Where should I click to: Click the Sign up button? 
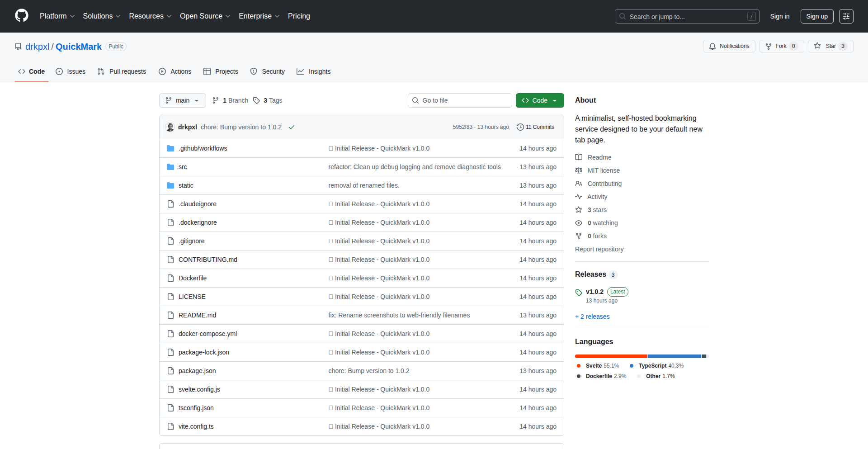[816, 16]
